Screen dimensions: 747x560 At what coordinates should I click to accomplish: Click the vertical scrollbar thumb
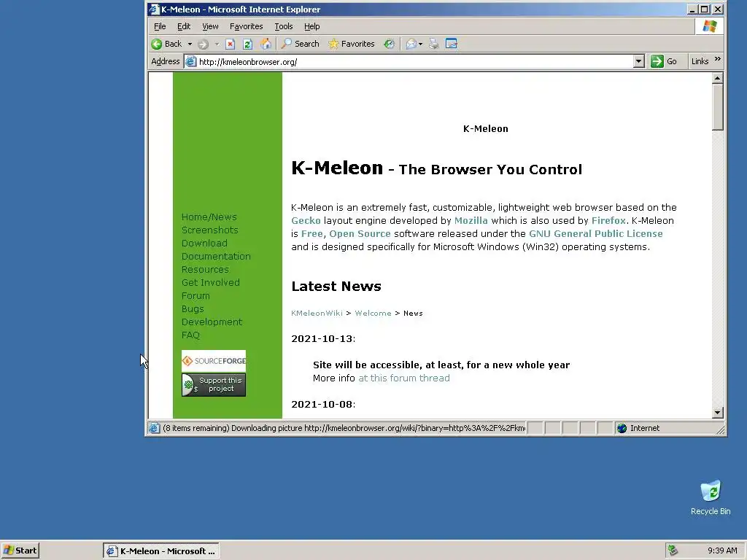(x=718, y=106)
